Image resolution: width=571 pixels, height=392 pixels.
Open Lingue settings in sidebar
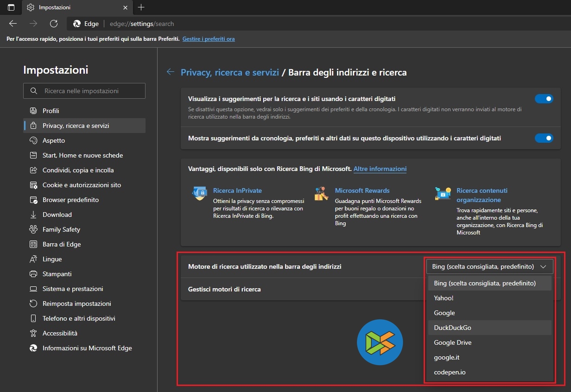52,259
